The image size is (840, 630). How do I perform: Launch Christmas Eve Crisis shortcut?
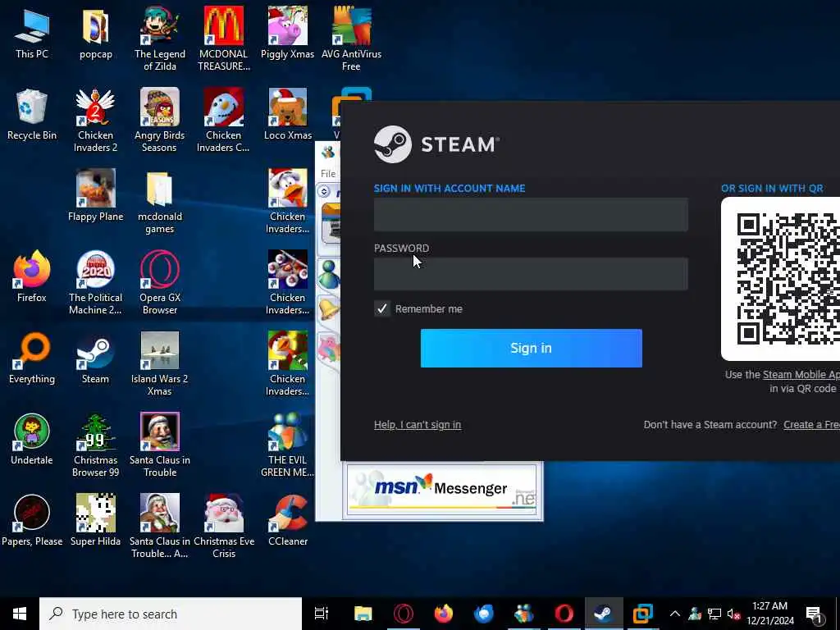[x=223, y=526]
